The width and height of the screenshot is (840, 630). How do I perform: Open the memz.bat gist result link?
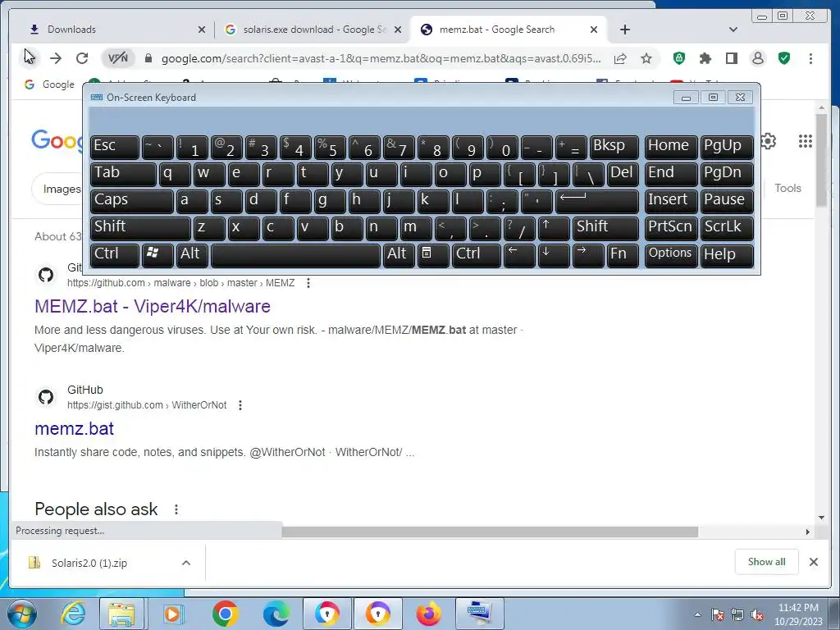pos(74,428)
